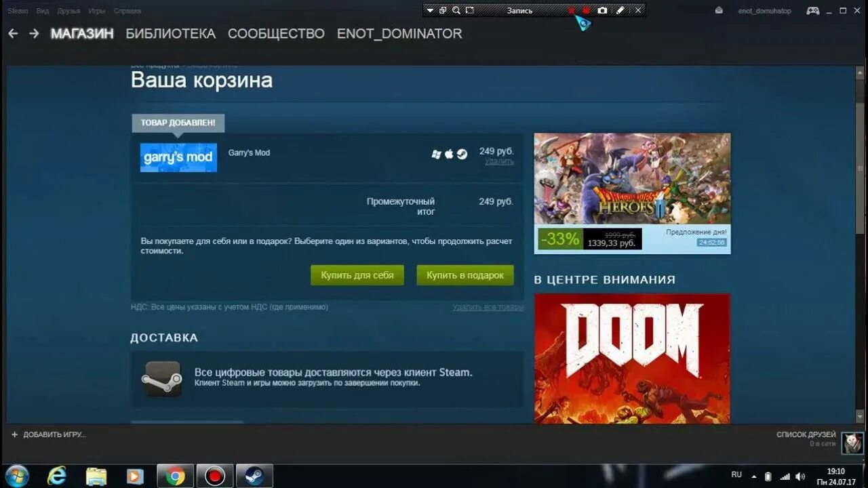Switch to Chrome on the taskbar
The height and width of the screenshot is (488, 868).
pos(176,476)
